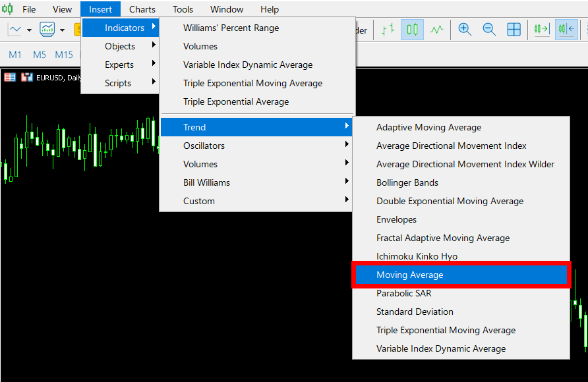
Task: Select the M1 timeframe
Action: 15,55
